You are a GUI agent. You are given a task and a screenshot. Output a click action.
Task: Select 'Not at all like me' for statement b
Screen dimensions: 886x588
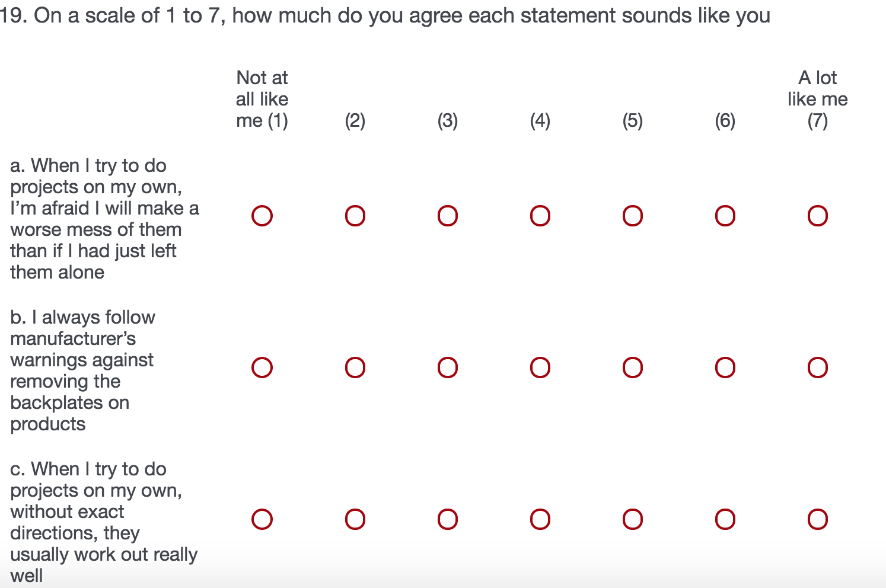[x=262, y=367]
